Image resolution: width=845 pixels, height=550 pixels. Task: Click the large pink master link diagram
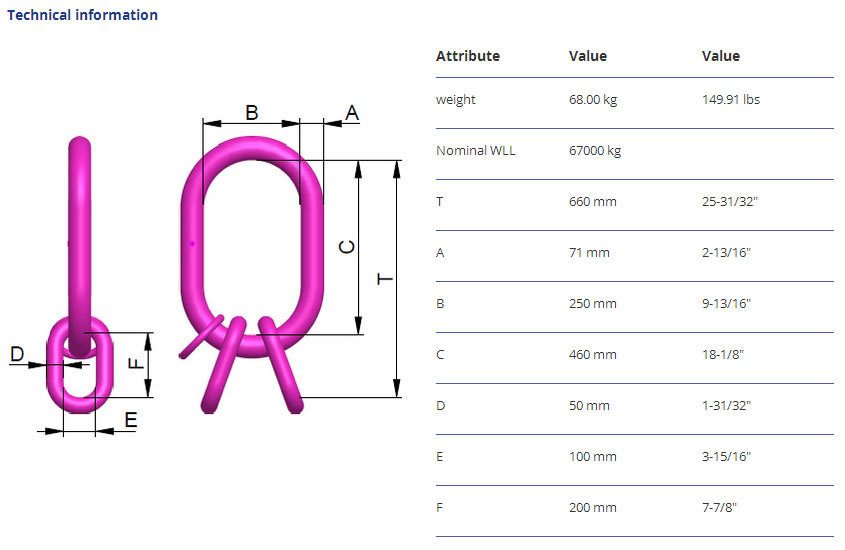(252, 275)
